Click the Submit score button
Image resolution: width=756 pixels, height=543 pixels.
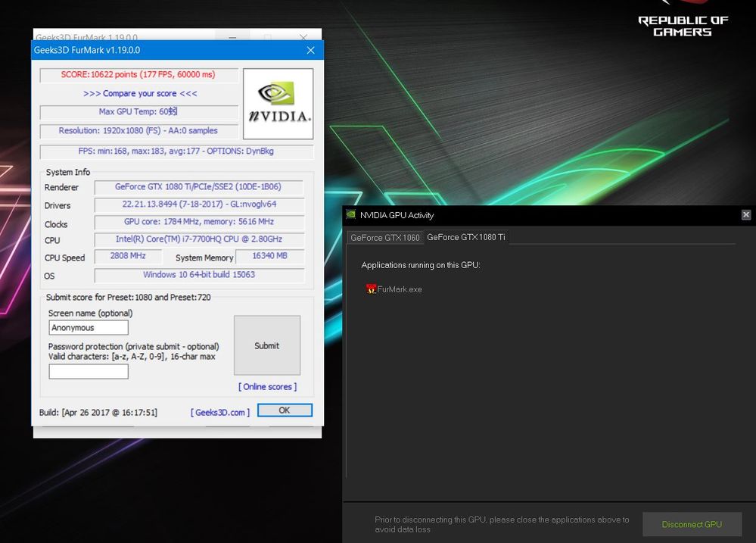tap(267, 345)
